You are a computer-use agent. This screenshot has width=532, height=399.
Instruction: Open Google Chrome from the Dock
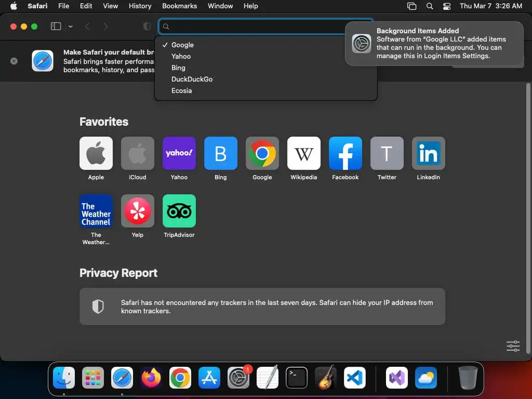(180, 378)
